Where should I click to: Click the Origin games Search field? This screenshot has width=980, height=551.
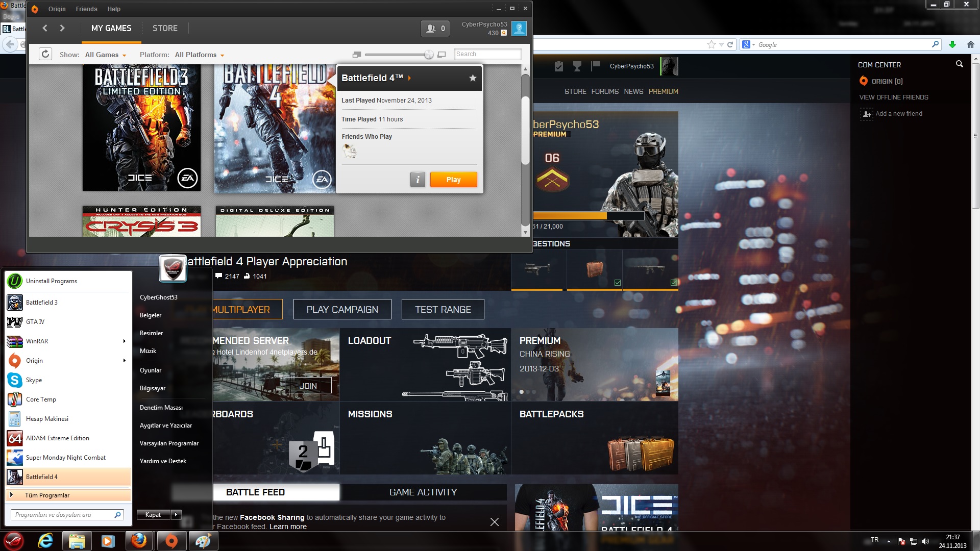point(487,54)
